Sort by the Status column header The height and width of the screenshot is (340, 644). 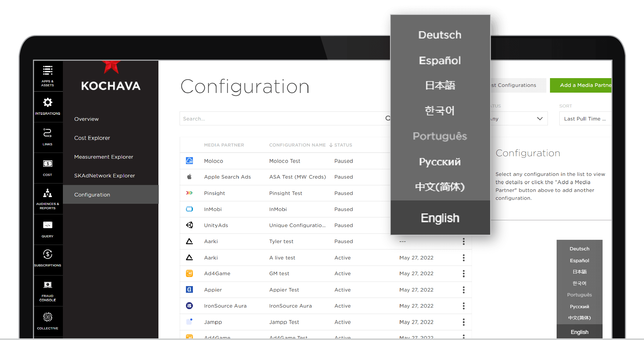[x=343, y=145]
